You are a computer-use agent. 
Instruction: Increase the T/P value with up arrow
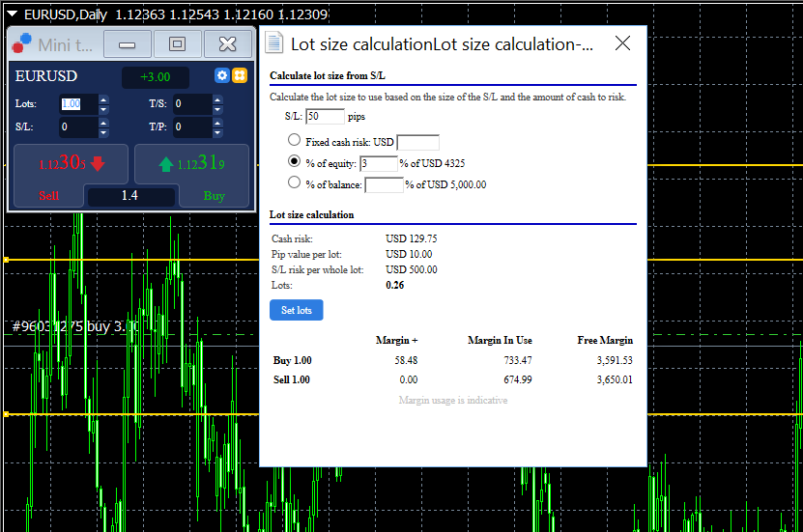click(x=217, y=122)
